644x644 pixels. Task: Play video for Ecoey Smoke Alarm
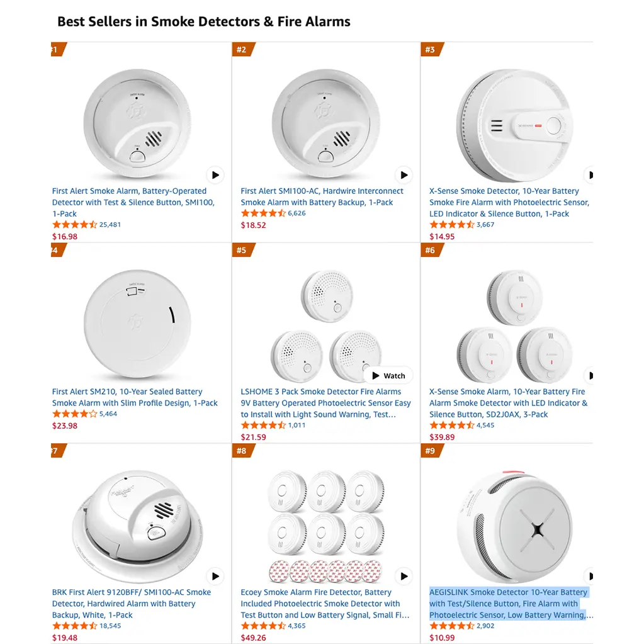[x=404, y=576]
